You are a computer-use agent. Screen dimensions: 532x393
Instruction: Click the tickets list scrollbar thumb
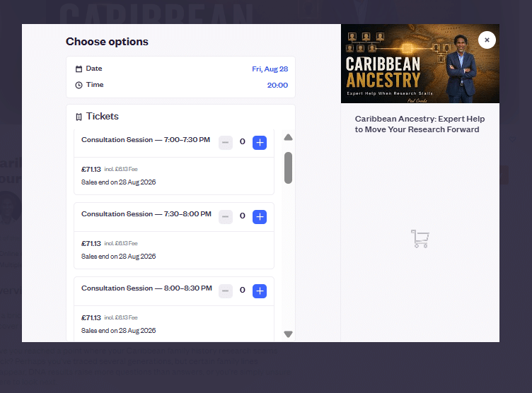[x=288, y=168]
